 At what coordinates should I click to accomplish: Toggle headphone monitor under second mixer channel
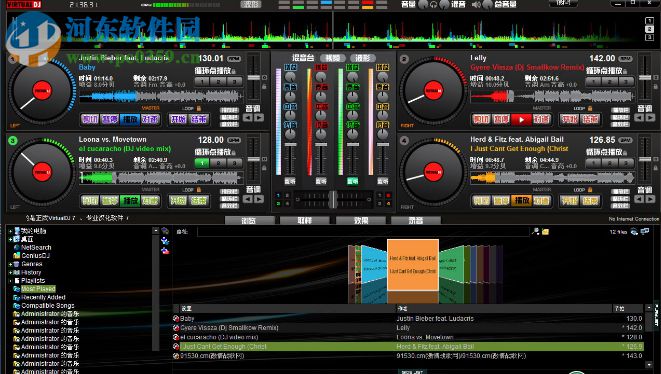coord(321,181)
